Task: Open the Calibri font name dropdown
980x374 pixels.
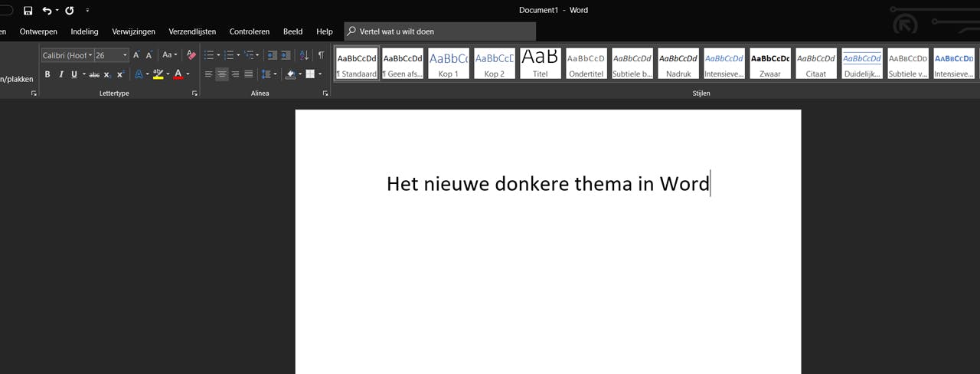Action: pyautogui.click(x=90, y=55)
